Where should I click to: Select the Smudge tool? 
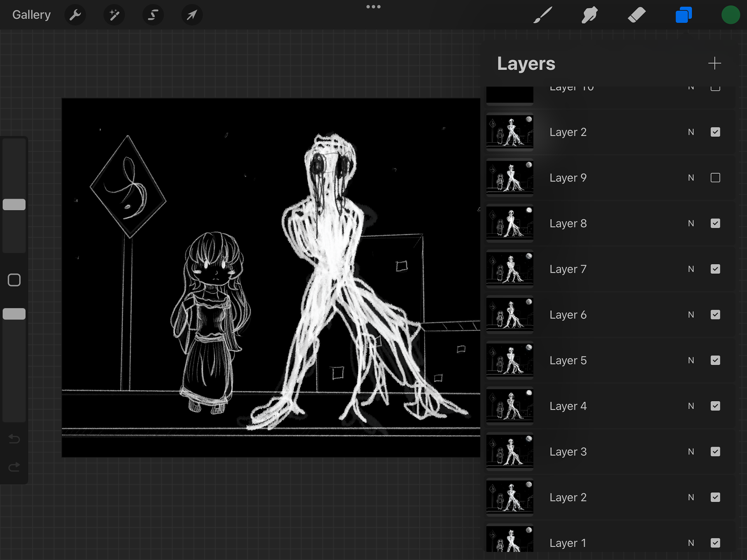click(589, 15)
